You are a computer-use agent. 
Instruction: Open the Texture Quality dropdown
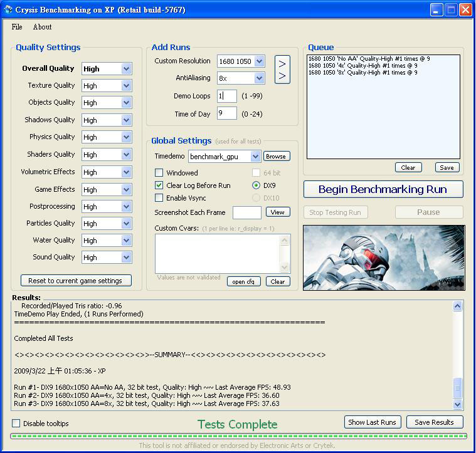point(126,86)
